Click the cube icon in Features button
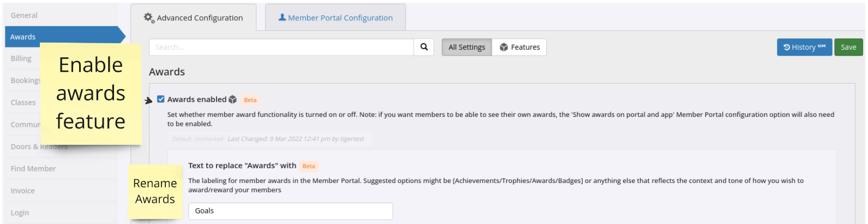The width and height of the screenshot is (868, 224). click(504, 48)
